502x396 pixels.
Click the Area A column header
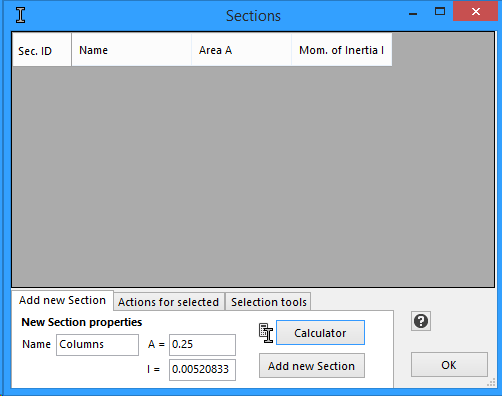(x=242, y=50)
